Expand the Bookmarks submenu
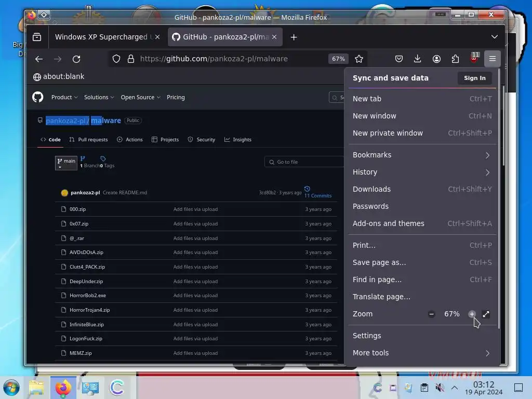The image size is (532, 399). [422, 155]
